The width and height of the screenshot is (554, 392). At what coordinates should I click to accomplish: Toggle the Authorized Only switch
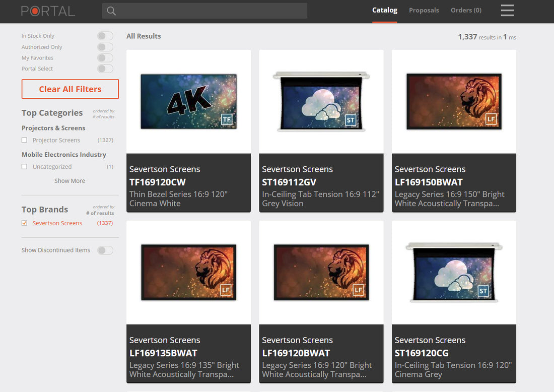(x=105, y=46)
